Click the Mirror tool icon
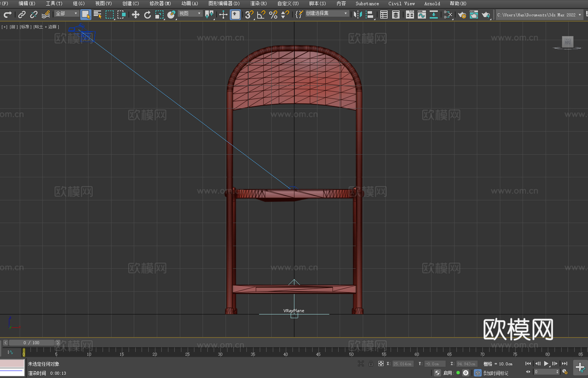Viewport: 588px width, 378px height. [x=358, y=14]
